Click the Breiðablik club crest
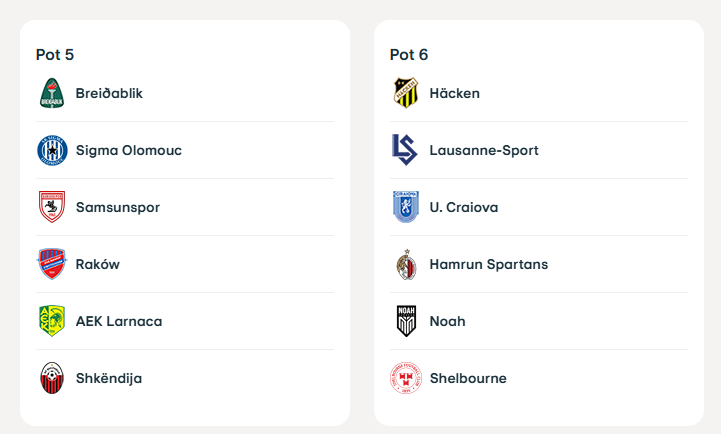 (52, 93)
